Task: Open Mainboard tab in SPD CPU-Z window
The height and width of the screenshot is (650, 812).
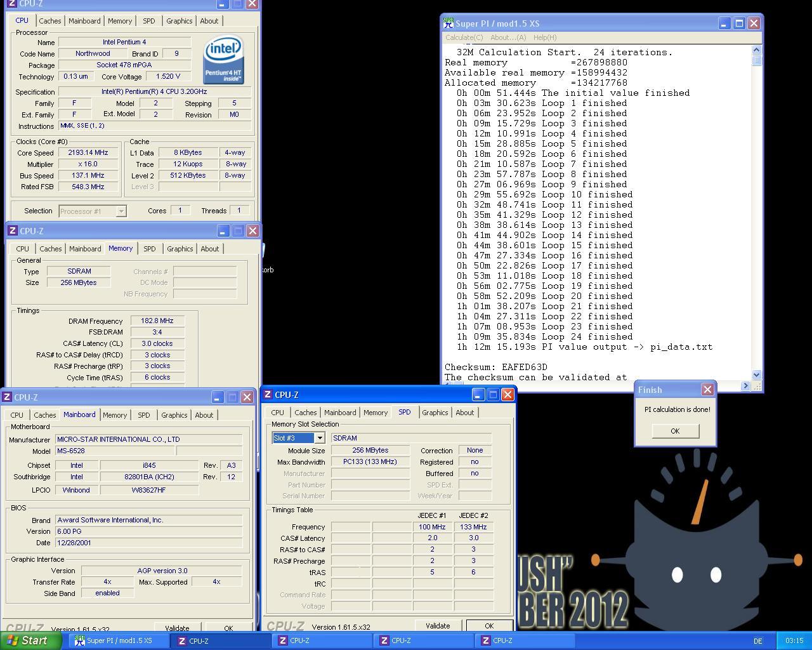Action: (x=340, y=413)
